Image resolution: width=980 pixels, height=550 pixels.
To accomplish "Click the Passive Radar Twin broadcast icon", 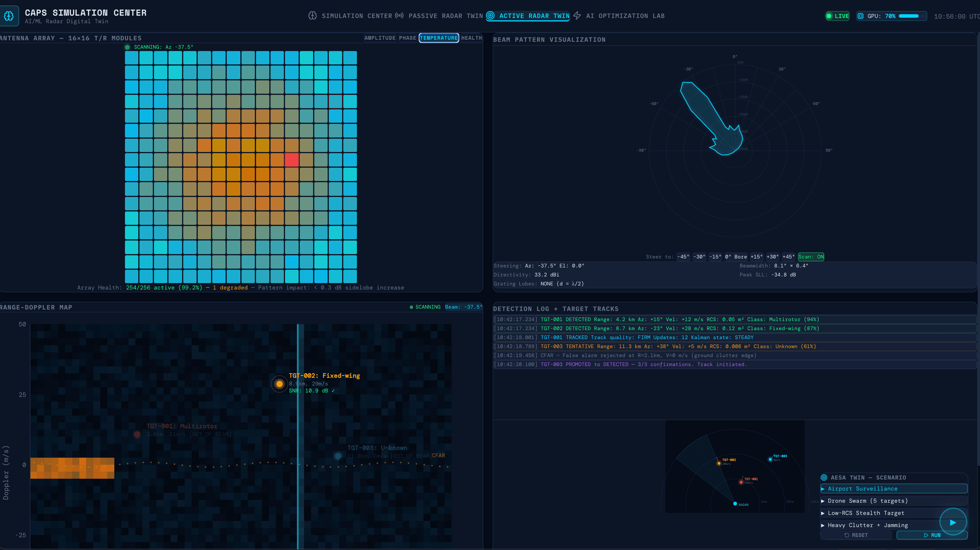I will [399, 16].
